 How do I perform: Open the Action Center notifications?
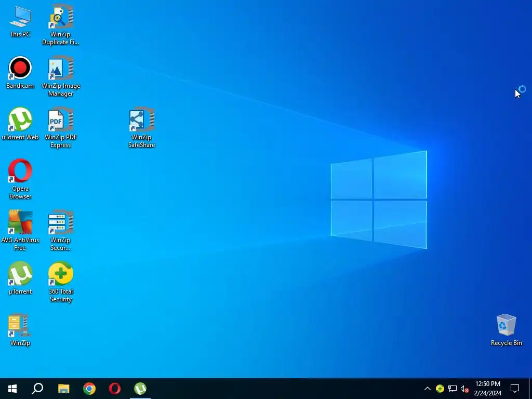pyautogui.click(x=515, y=389)
